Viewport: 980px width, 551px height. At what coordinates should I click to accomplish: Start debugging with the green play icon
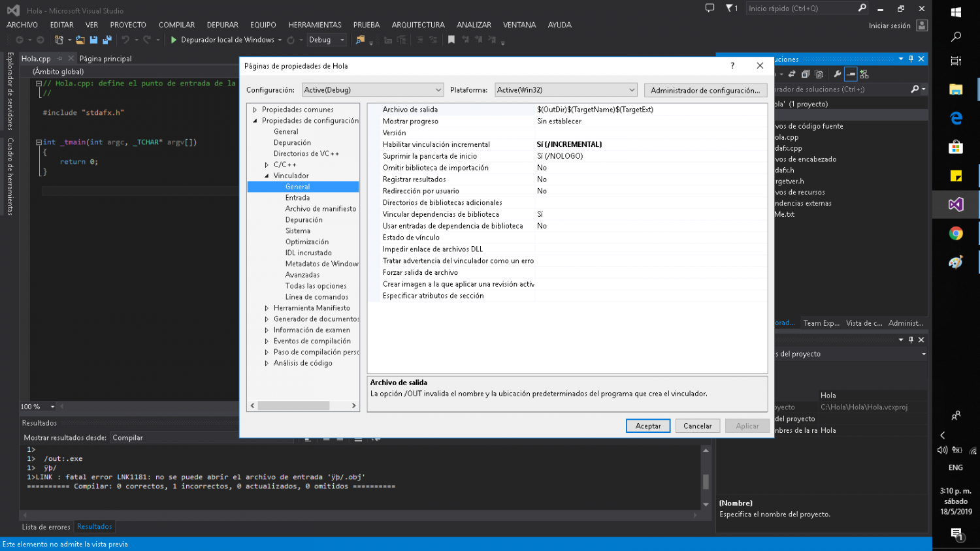(174, 40)
